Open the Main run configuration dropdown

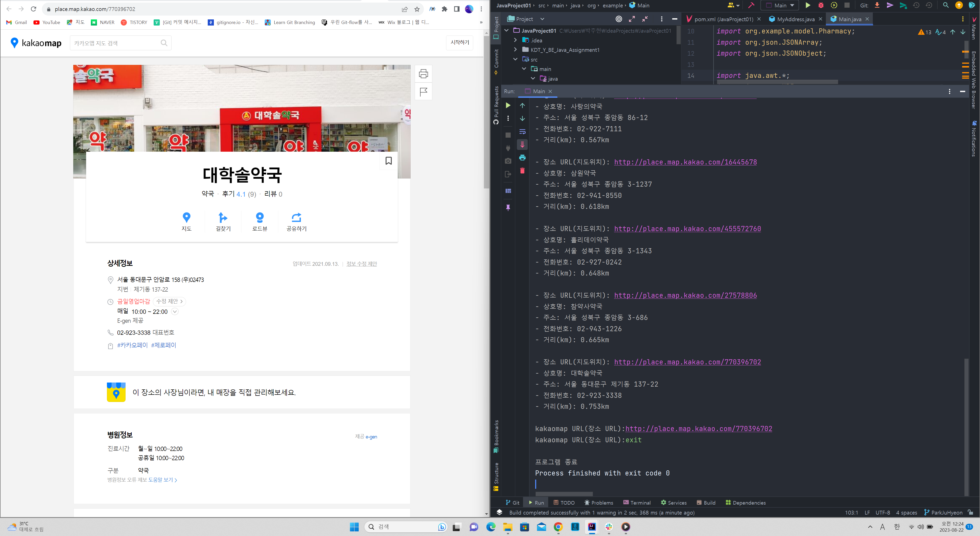point(779,5)
